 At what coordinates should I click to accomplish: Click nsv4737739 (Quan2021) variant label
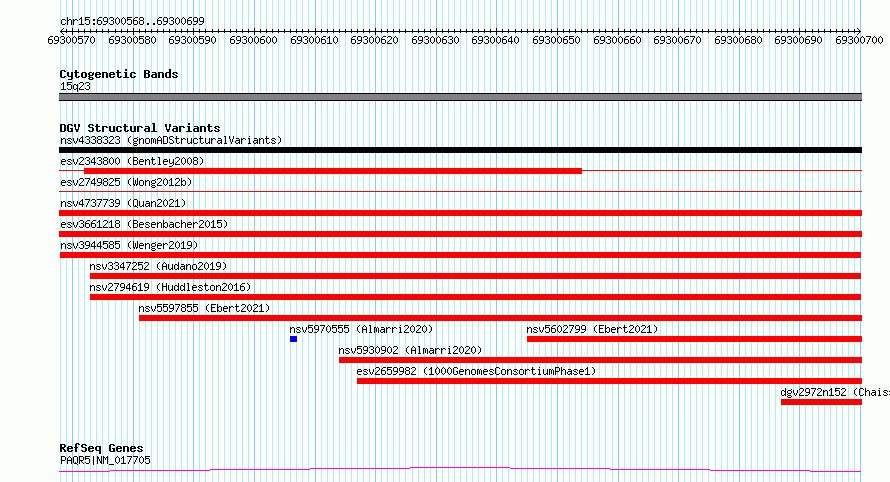[123, 203]
